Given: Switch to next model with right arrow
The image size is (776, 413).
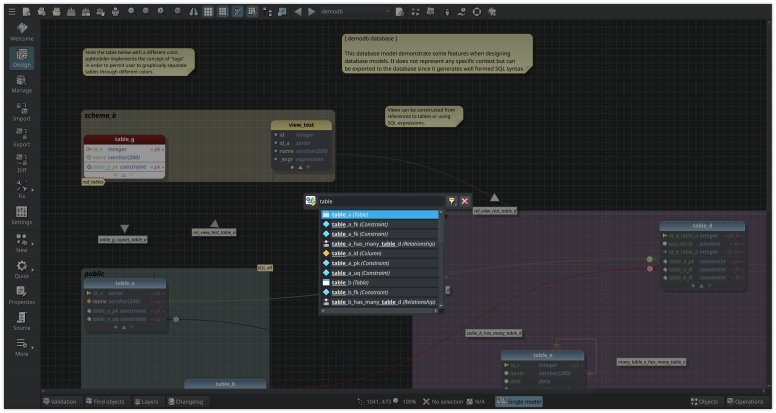Looking at the screenshot, I should click(x=312, y=11).
